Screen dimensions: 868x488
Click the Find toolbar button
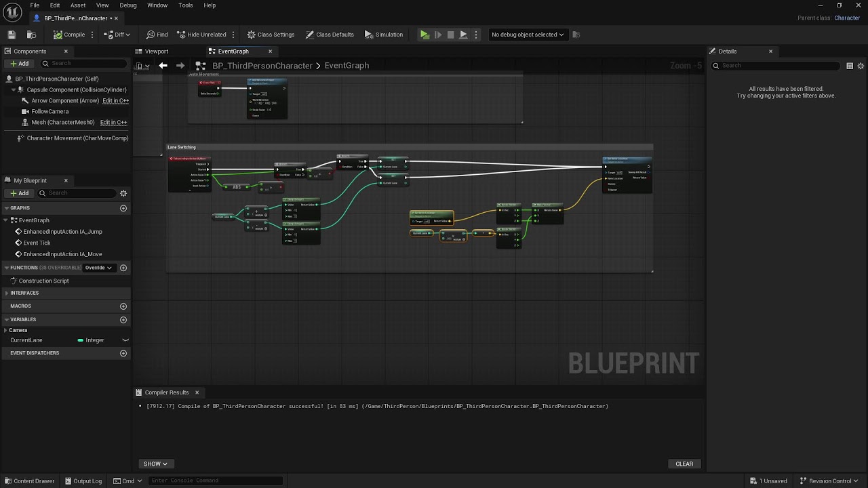pyautogui.click(x=157, y=35)
